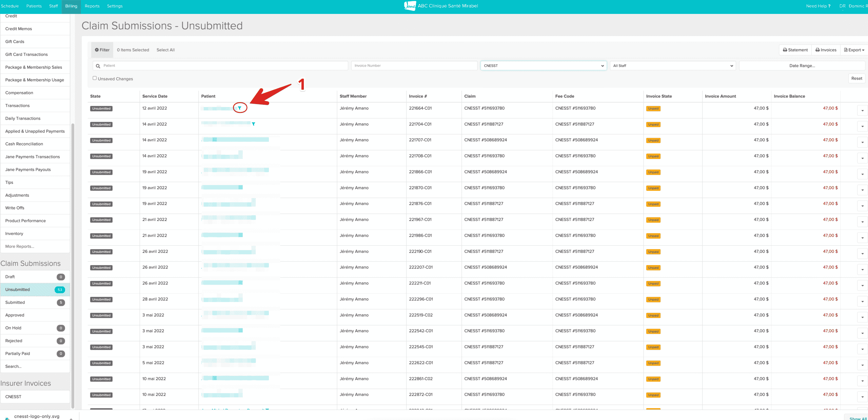Click the Invoices printer button
The width and height of the screenshot is (868, 420).
[826, 50]
